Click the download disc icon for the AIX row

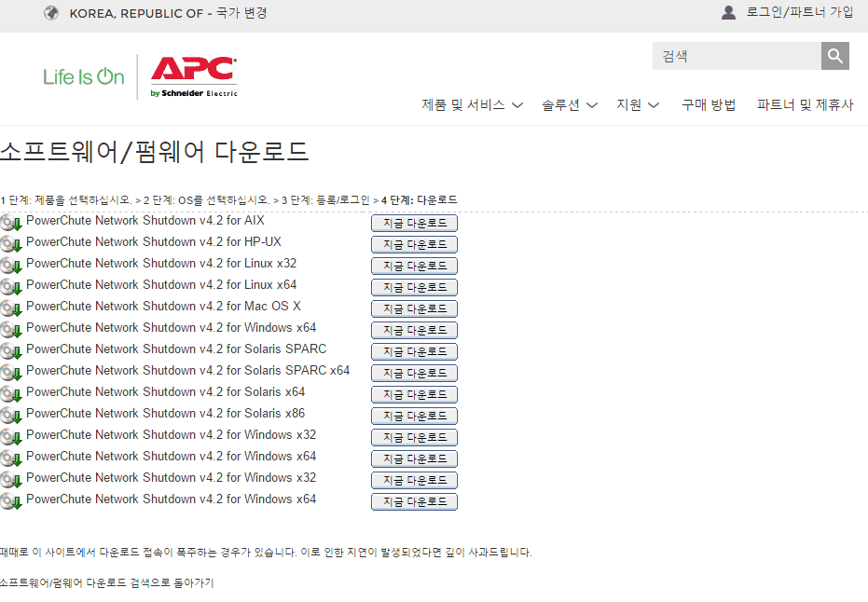11,223
